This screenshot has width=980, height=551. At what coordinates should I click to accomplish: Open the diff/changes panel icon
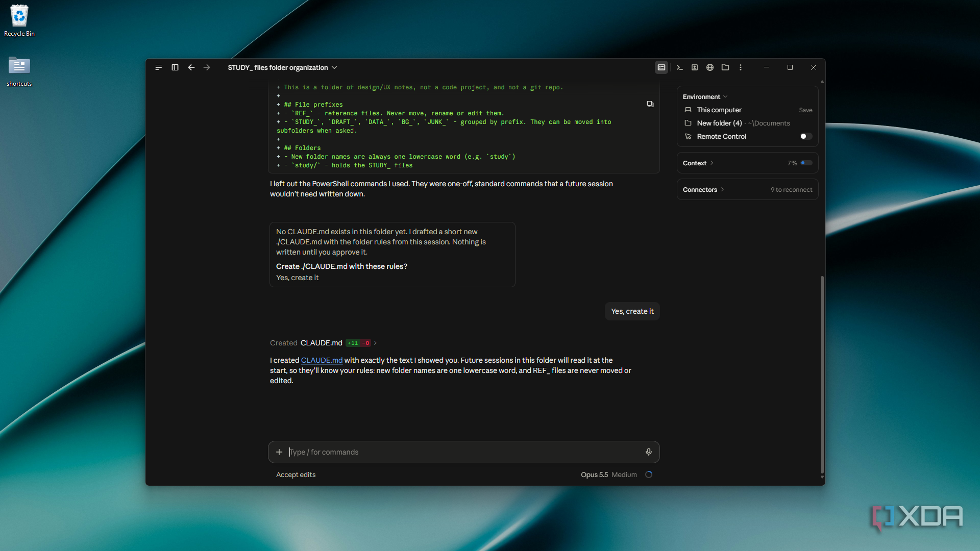(x=695, y=67)
